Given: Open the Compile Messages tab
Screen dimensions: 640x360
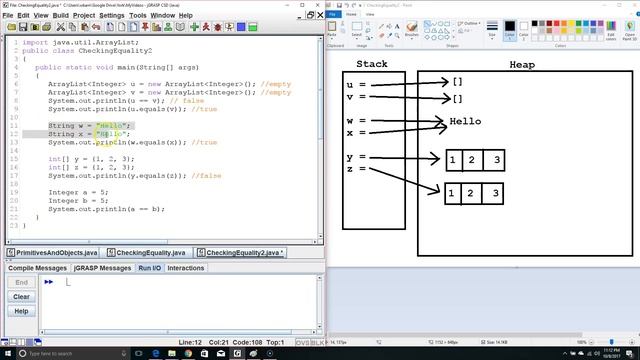Looking at the screenshot, I should [37, 268].
